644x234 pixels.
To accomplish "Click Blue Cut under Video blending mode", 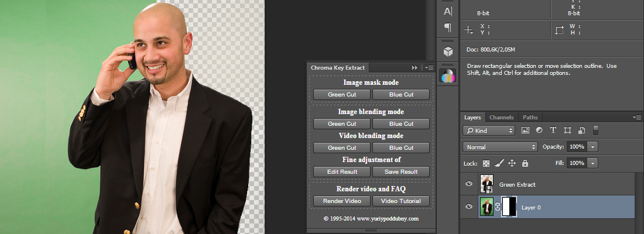I will pos(401,147).
